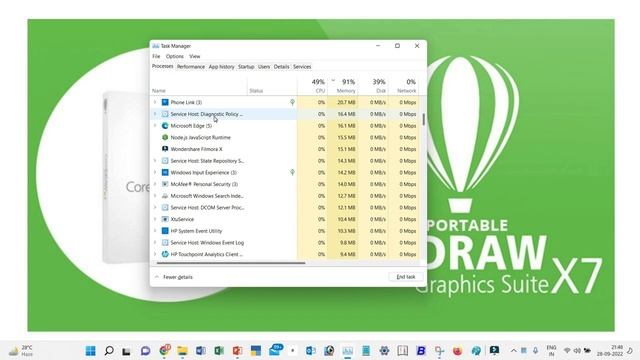Open the Options menu
This screenshot has height=360, width=640.
175,56
